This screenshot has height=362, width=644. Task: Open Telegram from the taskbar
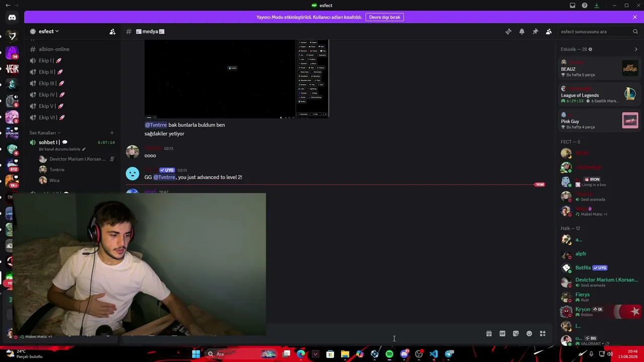pos(449,354)
